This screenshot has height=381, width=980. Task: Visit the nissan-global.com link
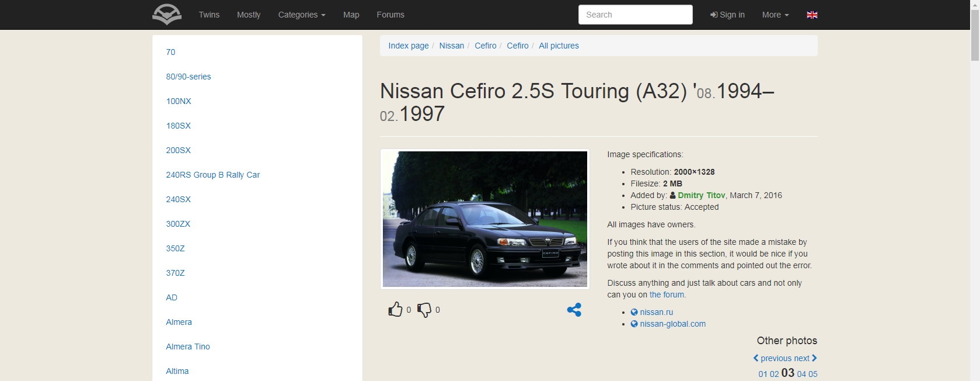click(673, 324)
